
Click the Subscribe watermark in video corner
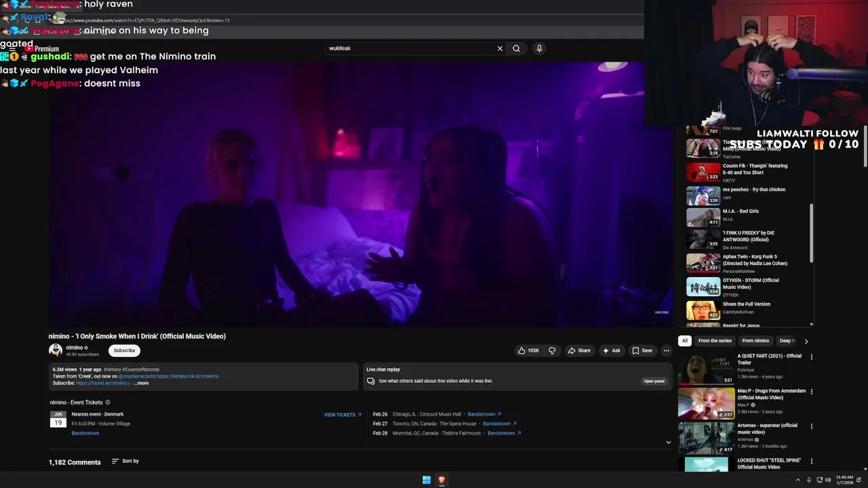pos(662,312)
